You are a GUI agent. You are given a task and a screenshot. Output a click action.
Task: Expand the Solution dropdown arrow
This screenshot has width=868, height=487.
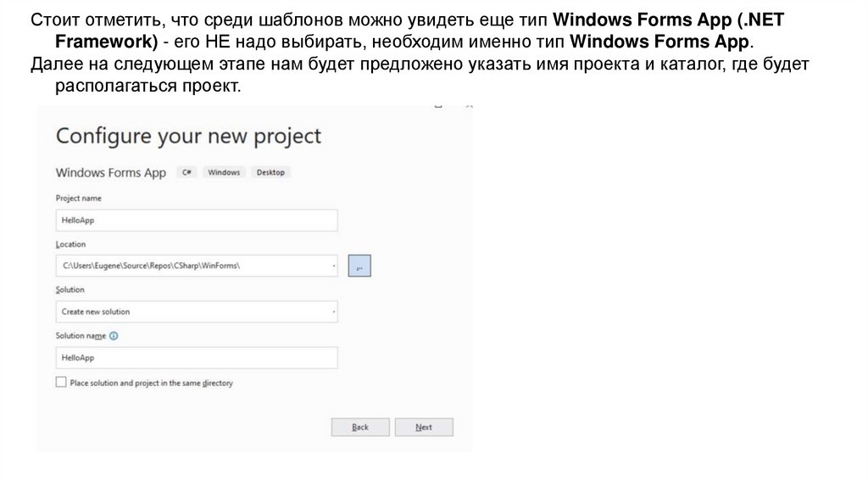333,311
